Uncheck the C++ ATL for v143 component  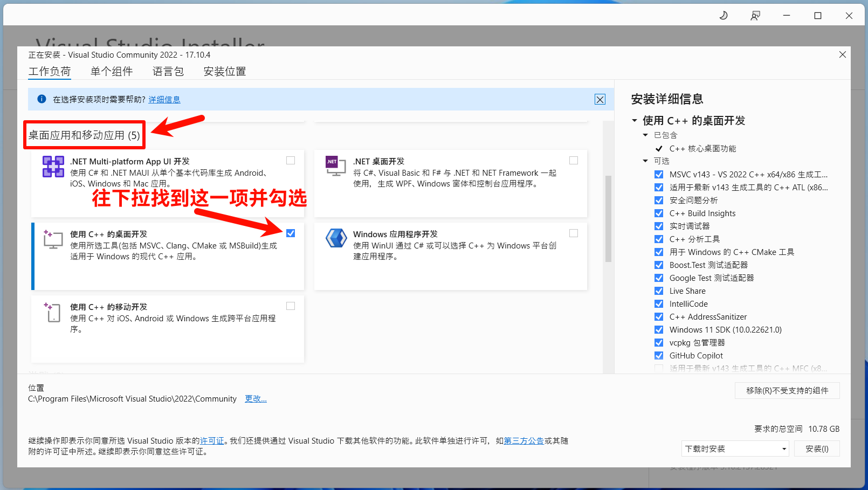pyautogui.click(x=659, y=187)
